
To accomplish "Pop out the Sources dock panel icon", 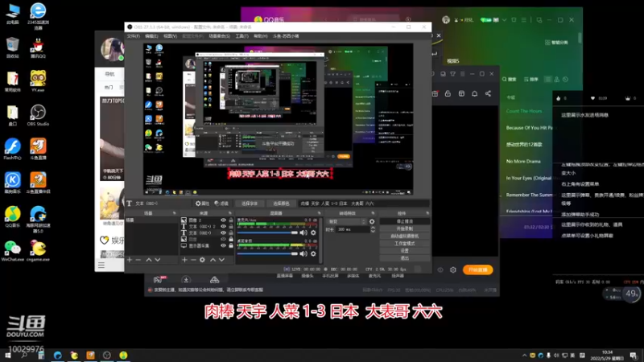I will (230, 213).
